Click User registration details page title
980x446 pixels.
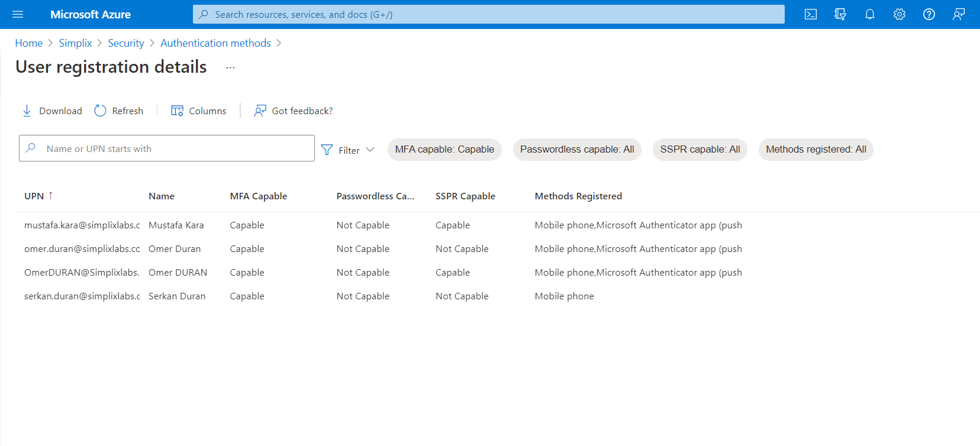tap(111, 67)
